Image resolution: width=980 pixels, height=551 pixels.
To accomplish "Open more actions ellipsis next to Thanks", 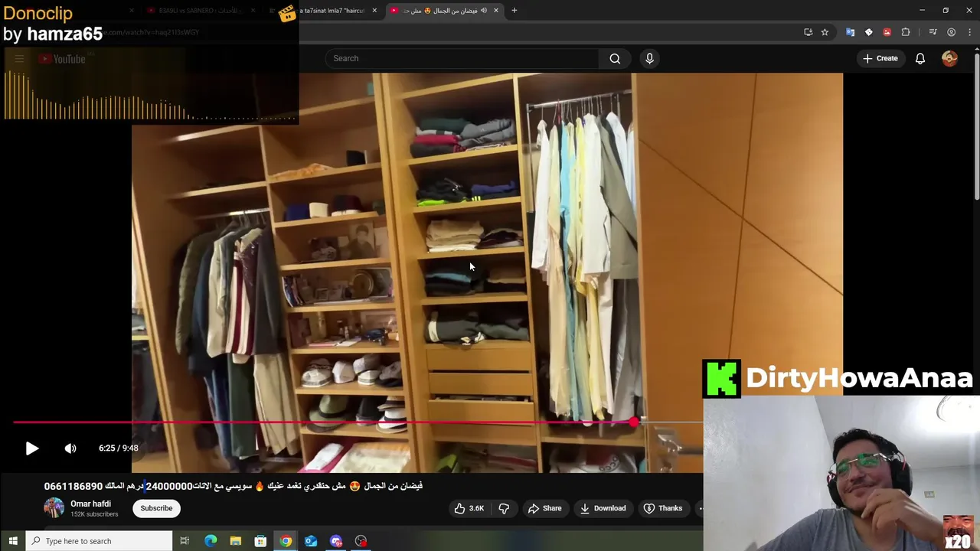I will point(699,508).
